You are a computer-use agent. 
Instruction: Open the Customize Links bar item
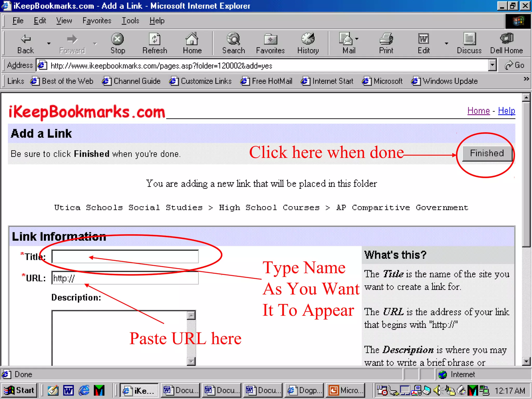pyautogui.click(x=200, y=81)
